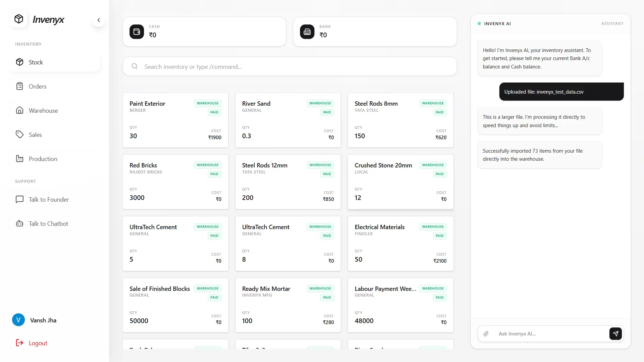The image size is (644, 362).
Task: Click the Sales tag icon
Action: (20, 135)
